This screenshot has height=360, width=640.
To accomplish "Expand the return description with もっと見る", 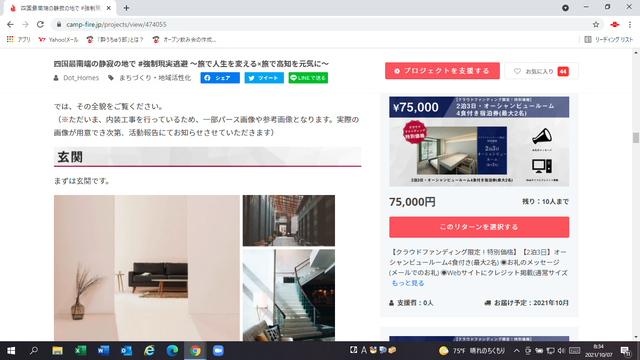I will pyautogui.click(x=408, y=283).
